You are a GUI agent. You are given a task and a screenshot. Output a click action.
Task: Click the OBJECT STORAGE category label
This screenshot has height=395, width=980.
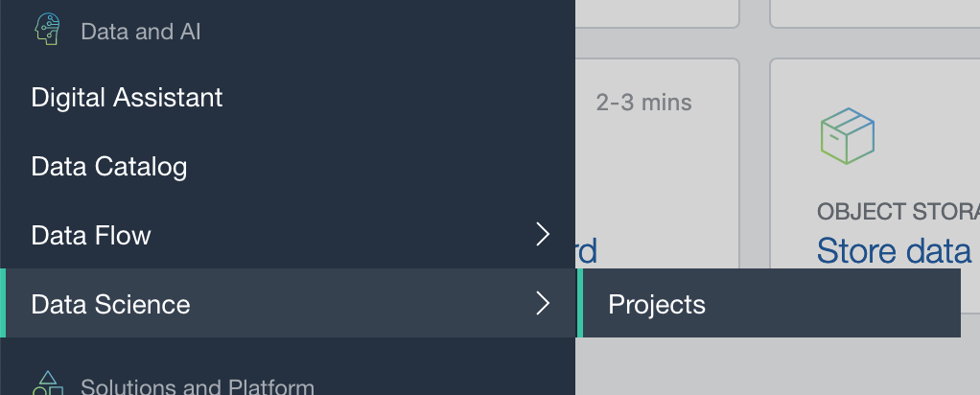(898, 212)
